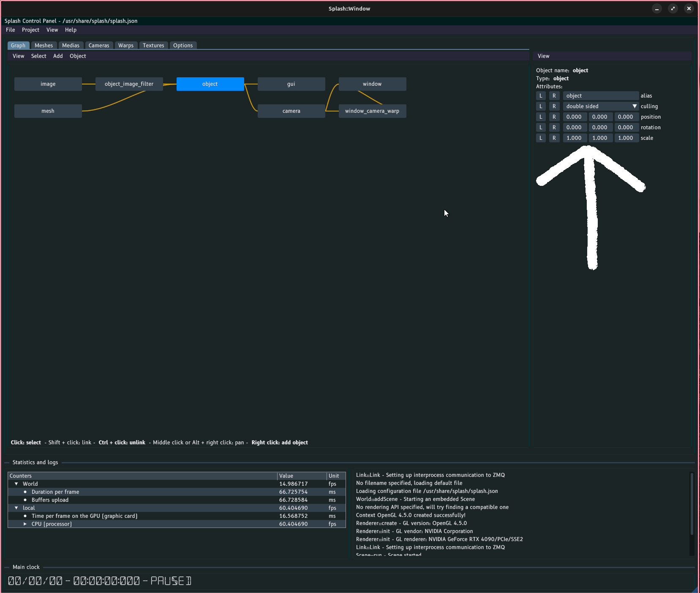Switch to the Meshes tab
The height and width of the screenshot is (593, 700).
coord(44,46)
